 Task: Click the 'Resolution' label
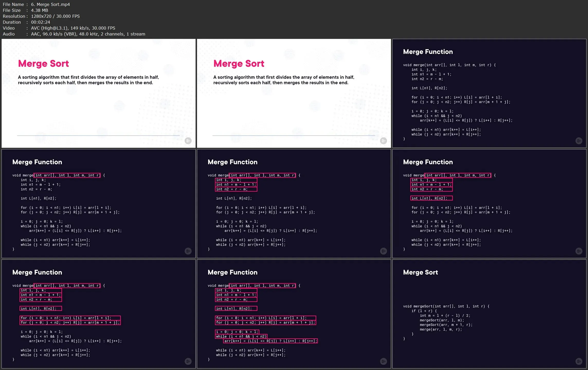pos(14,16)
